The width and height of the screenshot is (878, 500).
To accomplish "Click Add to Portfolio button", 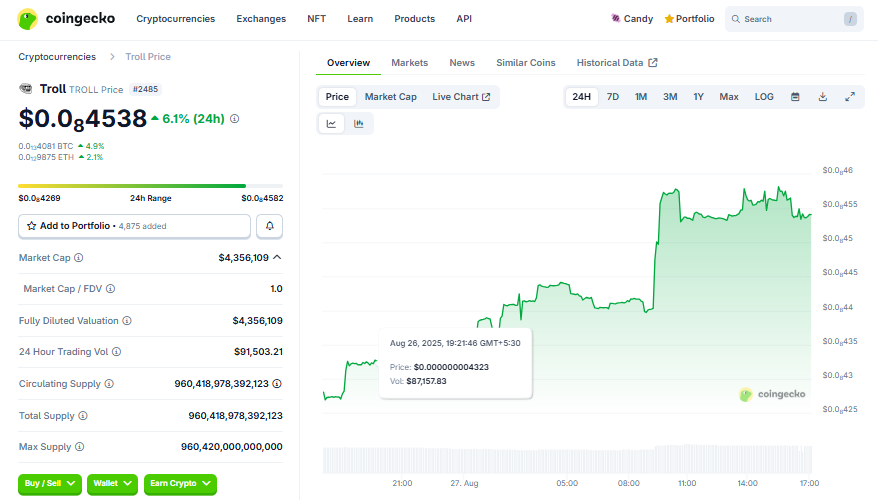I will [x=134, y=226].
